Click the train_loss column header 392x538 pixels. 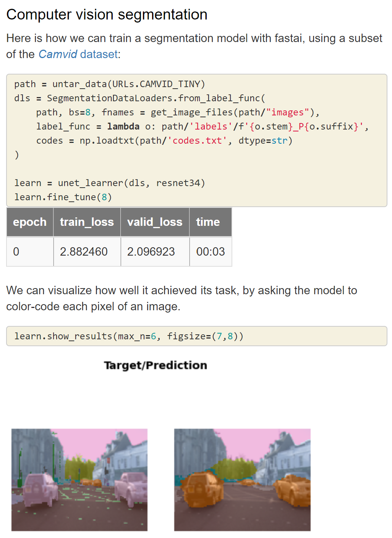click(x=87, y=222)
